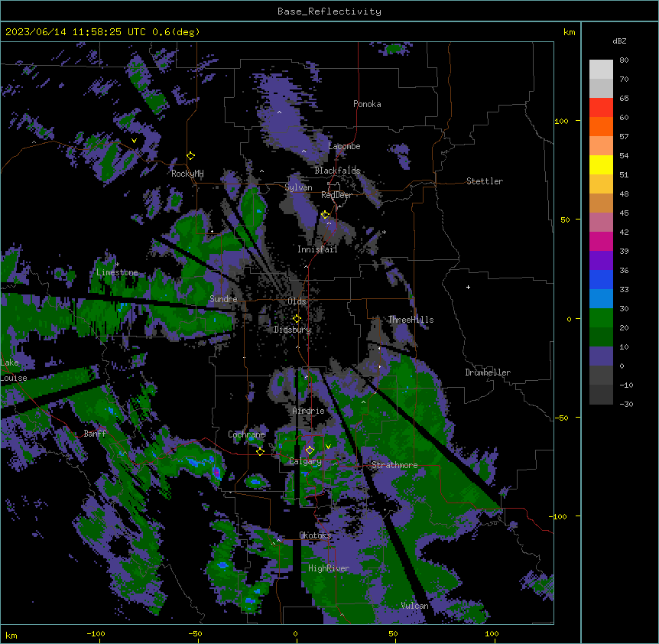Click the Base_Reflectivity title
Image resolution: width=659 pixels, height=644 pixels.
tap(329, 11)
